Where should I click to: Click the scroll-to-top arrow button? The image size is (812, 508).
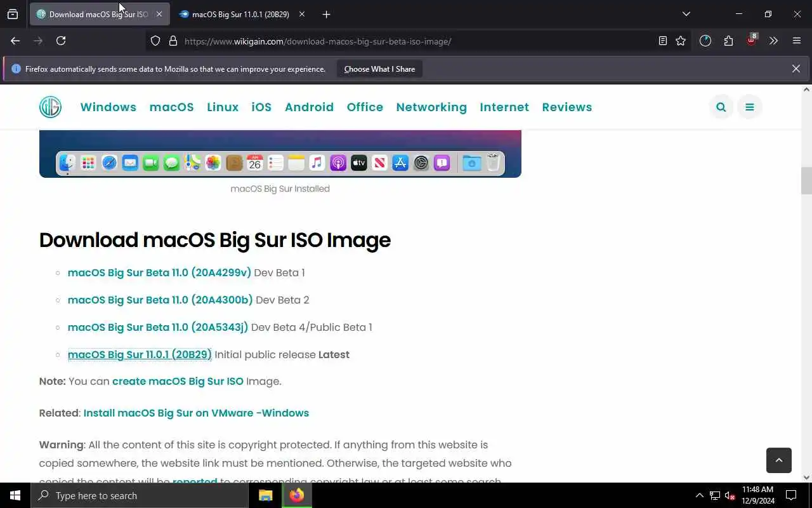pyautogui.click(x=779, y=460)
